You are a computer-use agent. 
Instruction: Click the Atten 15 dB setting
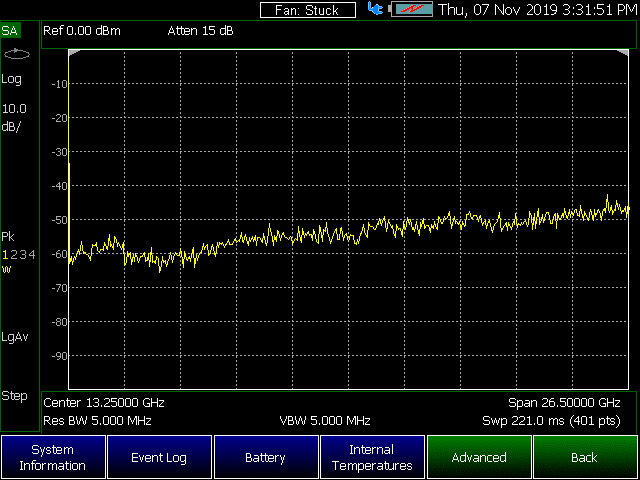(x=200, y=31)
